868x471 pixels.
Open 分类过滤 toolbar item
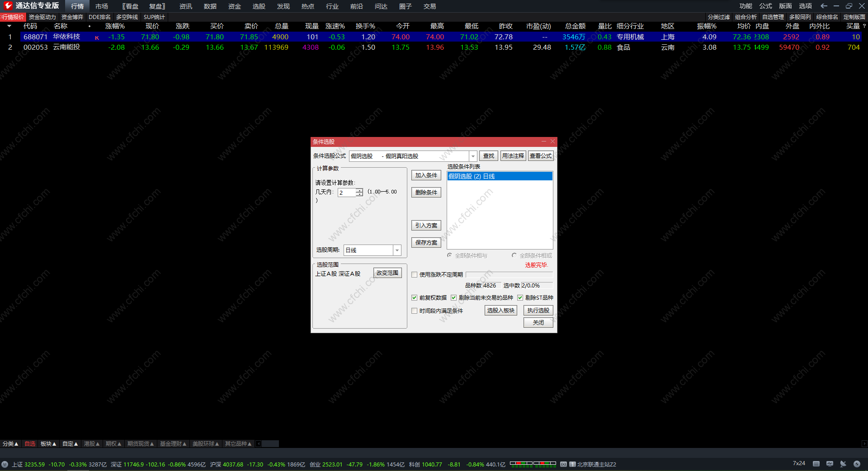(x=719, y=17)
